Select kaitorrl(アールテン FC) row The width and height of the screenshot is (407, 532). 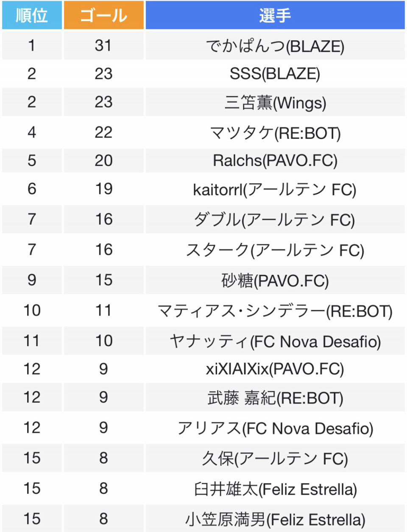tap(275, 189)
